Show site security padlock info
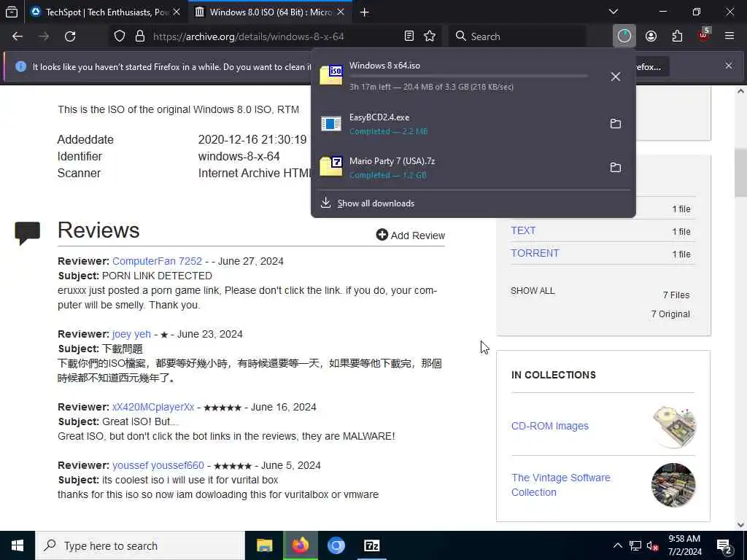This screenshot has height=560, width=747. (139, 36)
